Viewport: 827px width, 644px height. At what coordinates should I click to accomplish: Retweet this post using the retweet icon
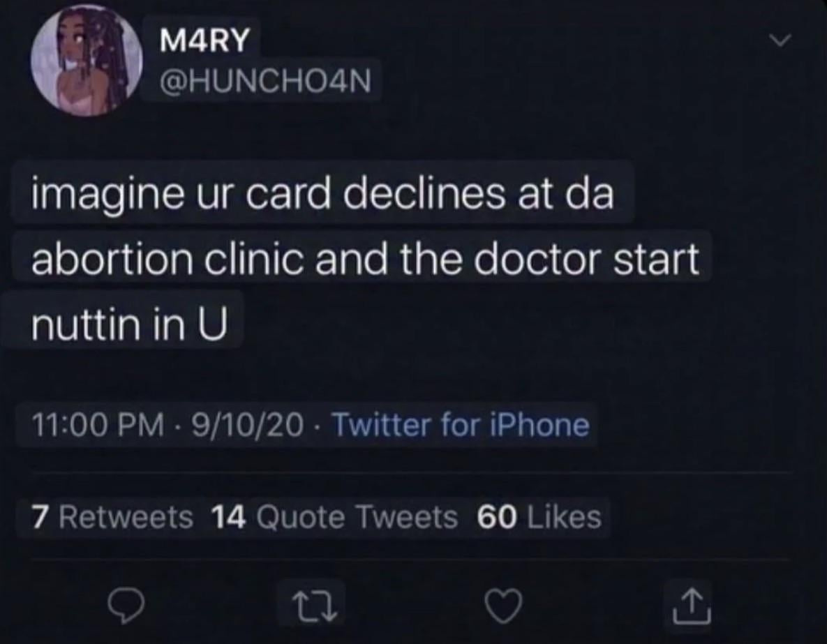[314, 606]
